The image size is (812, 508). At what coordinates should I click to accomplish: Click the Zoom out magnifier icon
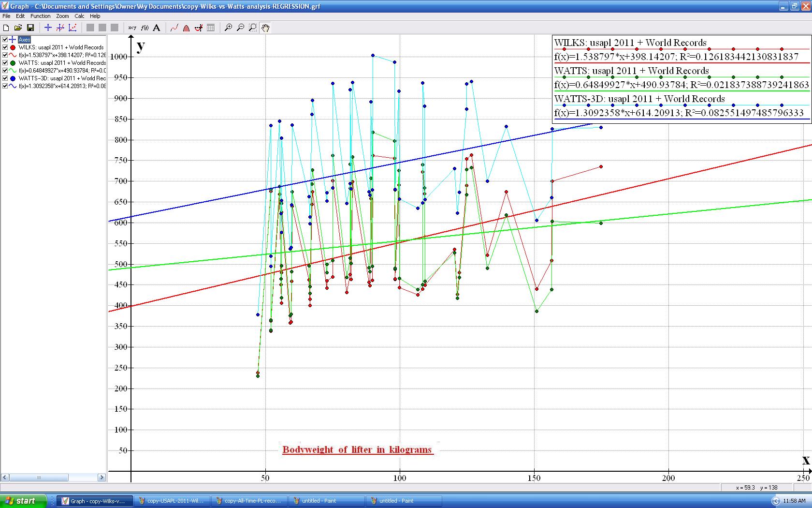(x=241, y=28)
